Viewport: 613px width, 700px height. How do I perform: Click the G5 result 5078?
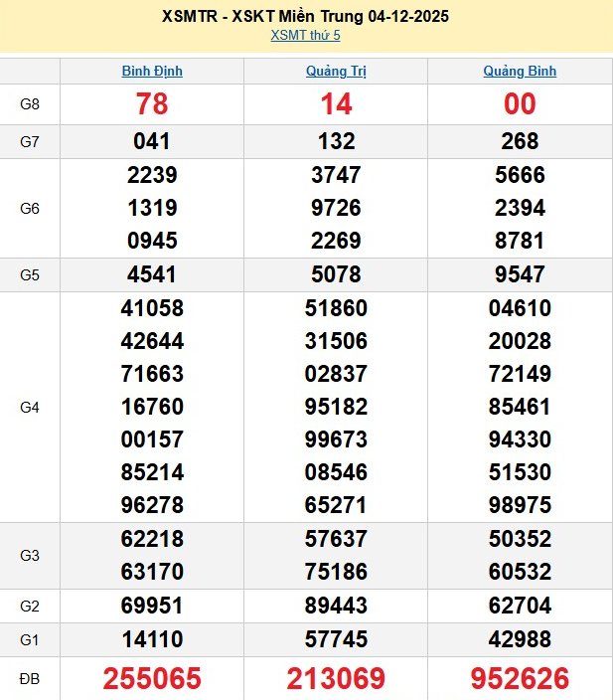coord(336,274)
